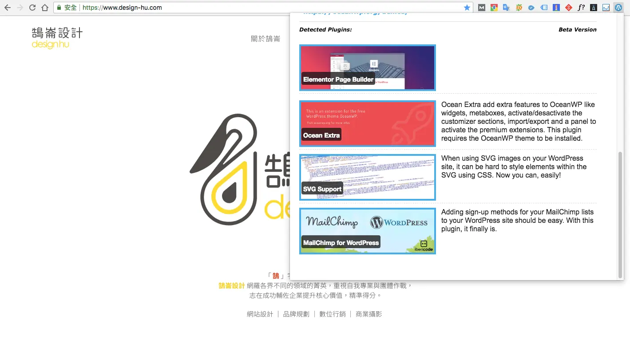Viewport: 630px width, 364px height.
Task: Click the 'Detected Plugins:' heading
Action: point(325,30)
